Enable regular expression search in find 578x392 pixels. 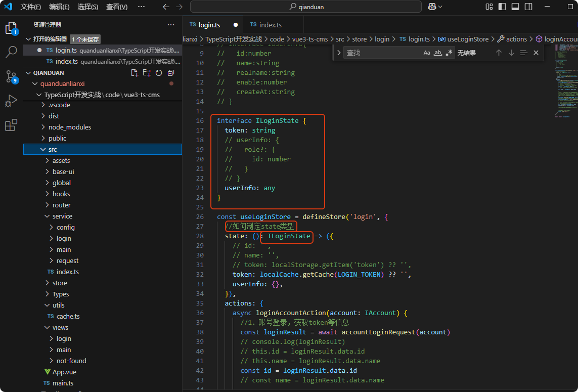[x=449, y=53]
